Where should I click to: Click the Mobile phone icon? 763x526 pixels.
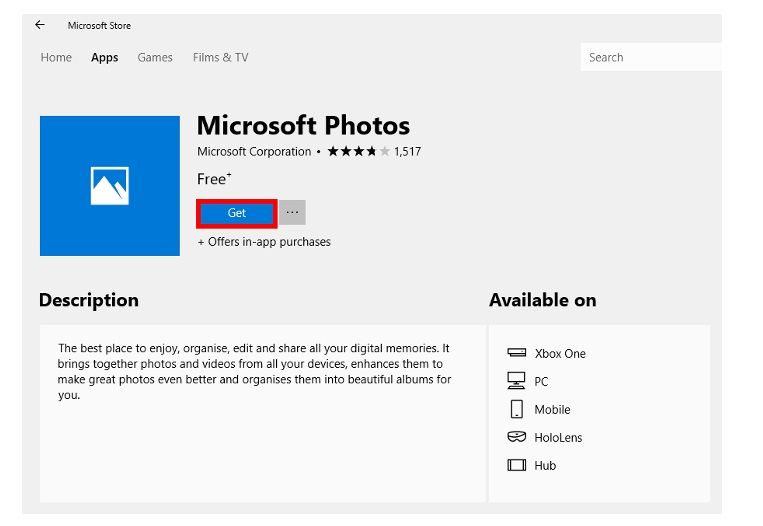[516, 409]
